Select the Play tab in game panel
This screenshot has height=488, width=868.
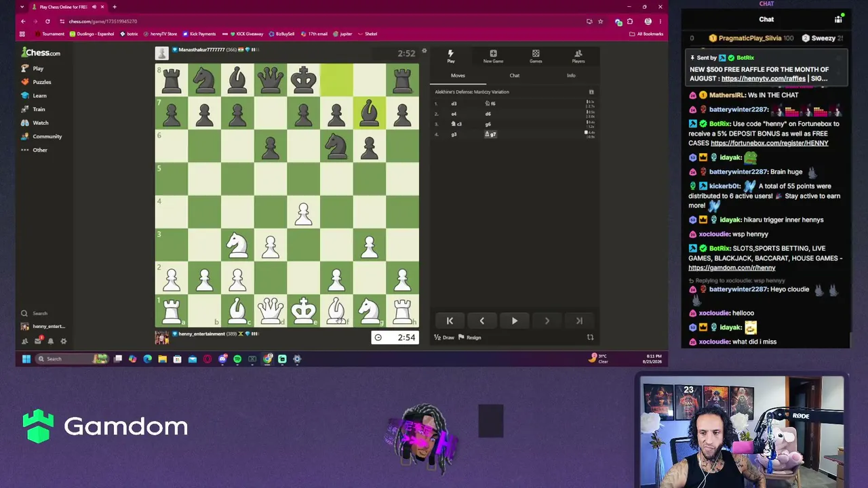click(451, 56)
